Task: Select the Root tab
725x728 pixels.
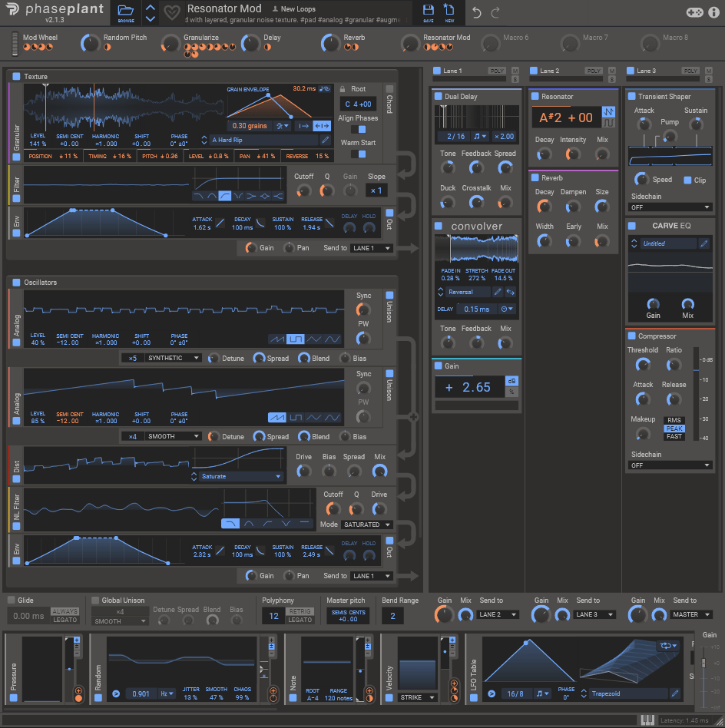Action: click(358, 89)
